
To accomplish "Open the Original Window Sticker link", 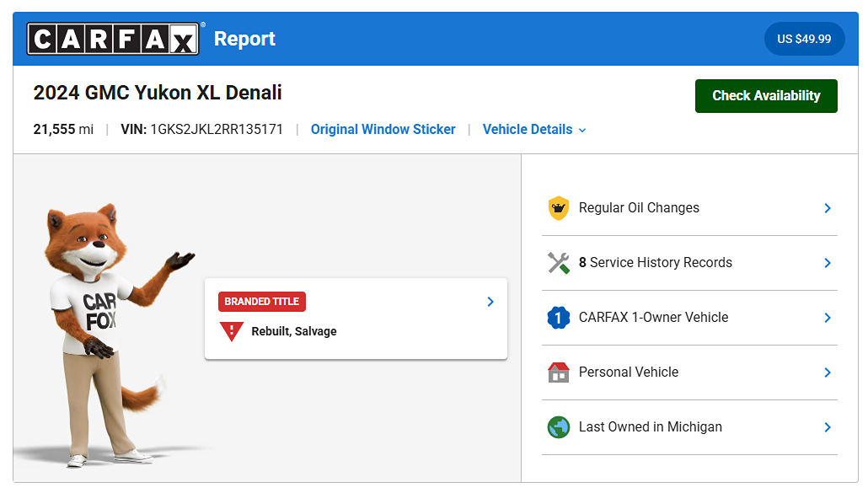I will coord(383,130).
